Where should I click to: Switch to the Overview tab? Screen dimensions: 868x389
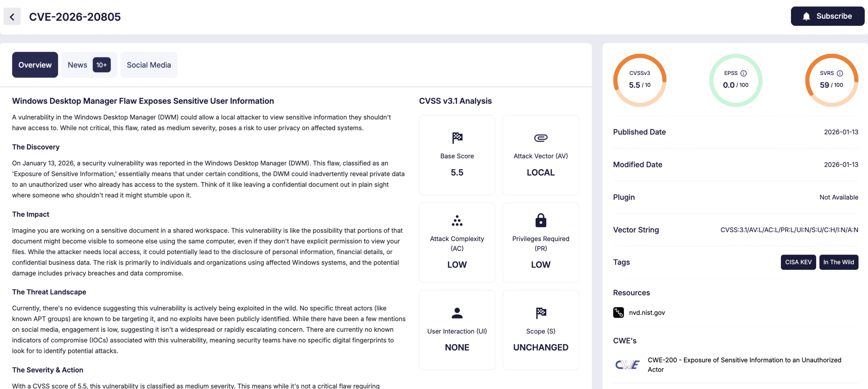(35, 65)
